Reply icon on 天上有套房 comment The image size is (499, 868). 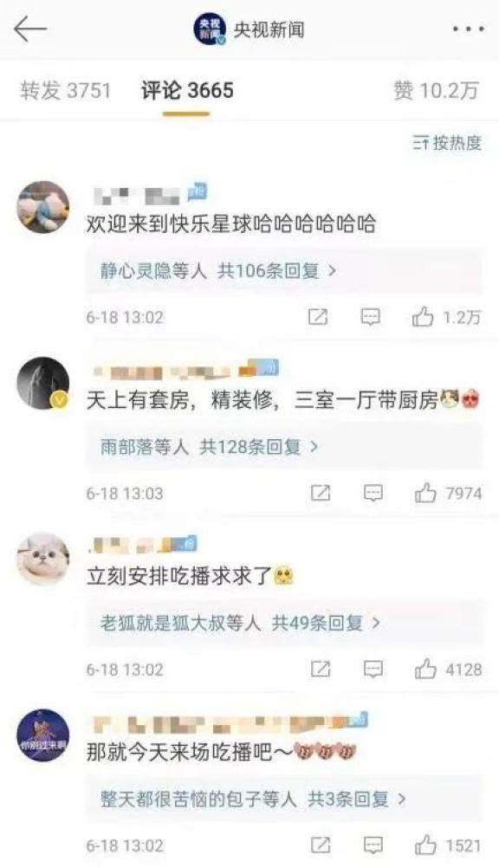coord(373,493)
